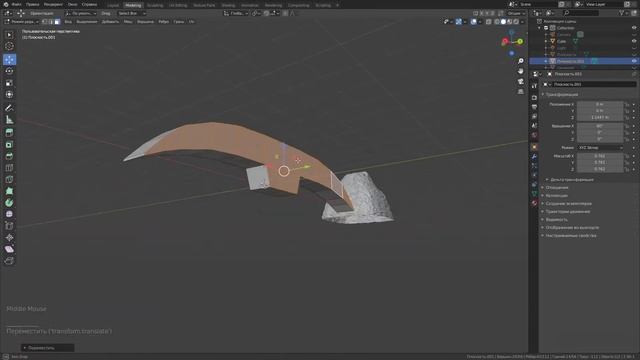
Task: Toggle visibility eye of highlighted Плоскость.001 row
Action: tap(634, 61)
